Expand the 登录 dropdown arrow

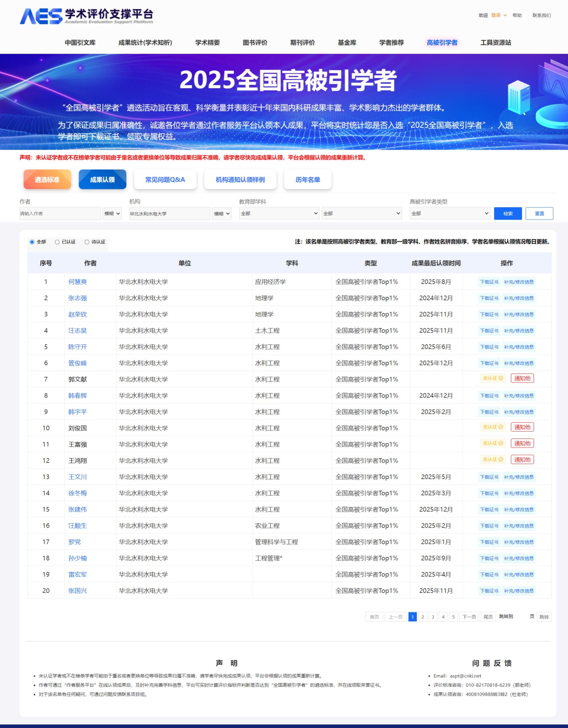[505, 15]
